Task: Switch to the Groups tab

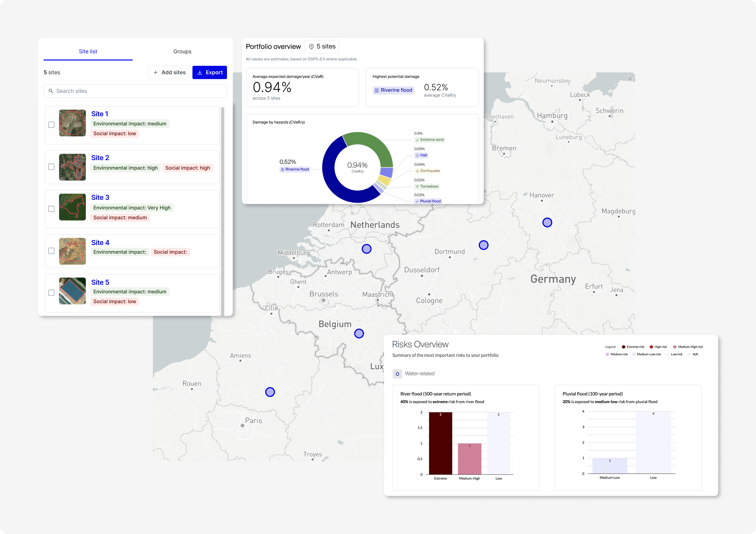Action: (x=182, y=51)
